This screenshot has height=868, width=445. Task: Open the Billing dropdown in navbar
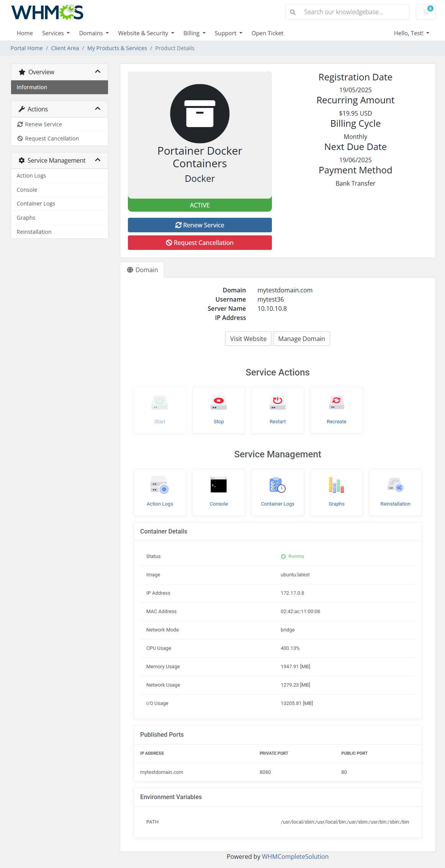[x=194, y=33]
